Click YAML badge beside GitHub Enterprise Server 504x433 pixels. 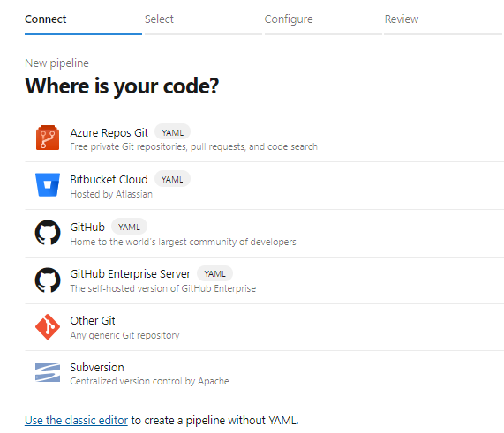(x=214, y=273)
